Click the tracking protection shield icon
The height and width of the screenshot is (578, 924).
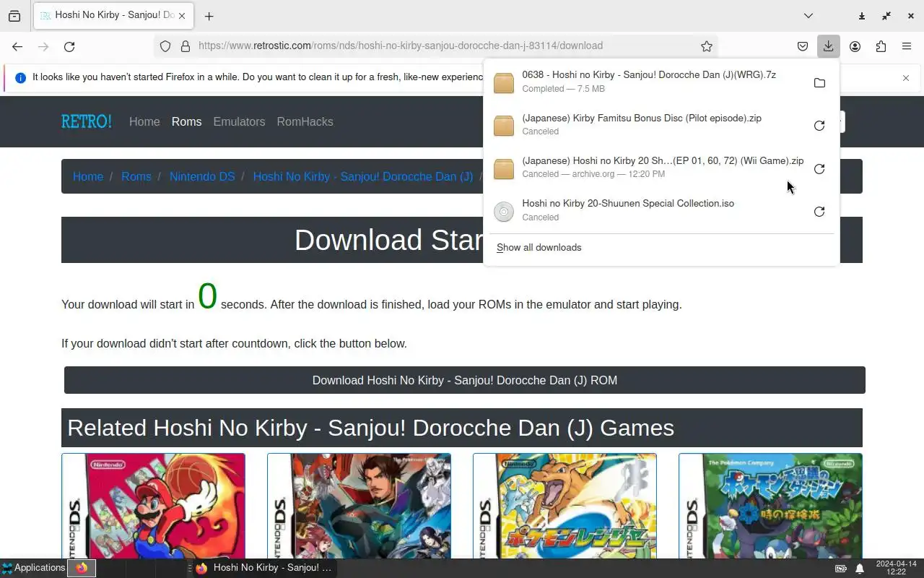(x=165, y=46)
